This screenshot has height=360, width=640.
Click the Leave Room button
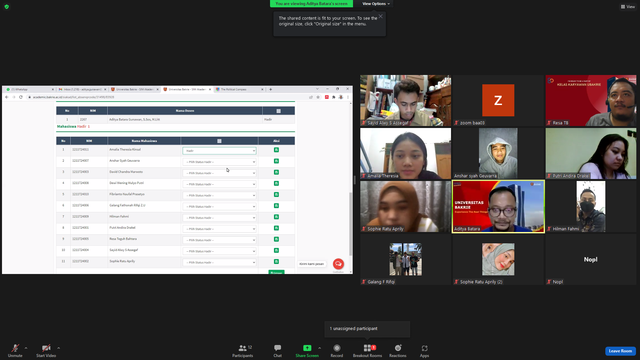coord(620,351)
